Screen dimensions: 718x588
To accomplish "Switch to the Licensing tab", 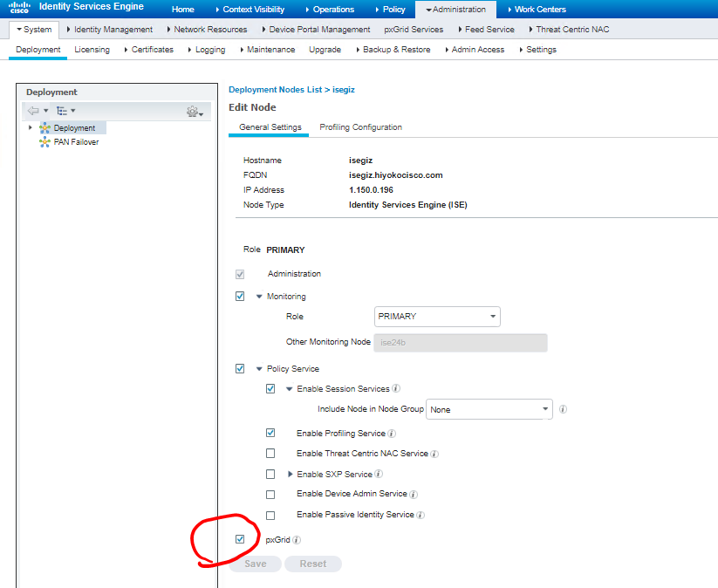I will click(x=92, y=50).
